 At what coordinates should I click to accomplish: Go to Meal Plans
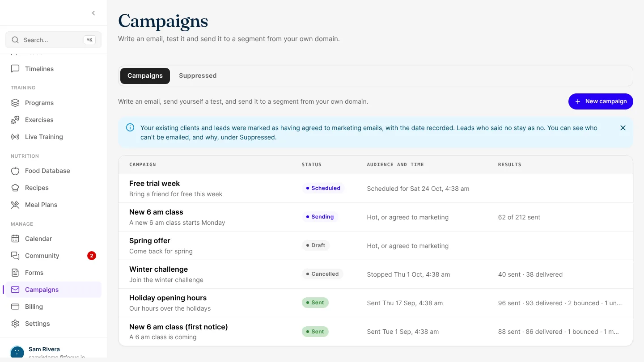(54, 205)
